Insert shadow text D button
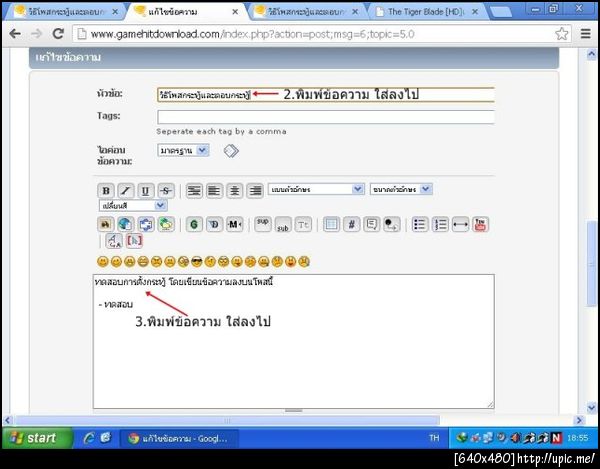This screenshot has height=469, width=600. pyautogui.click(x=214, y=224)
